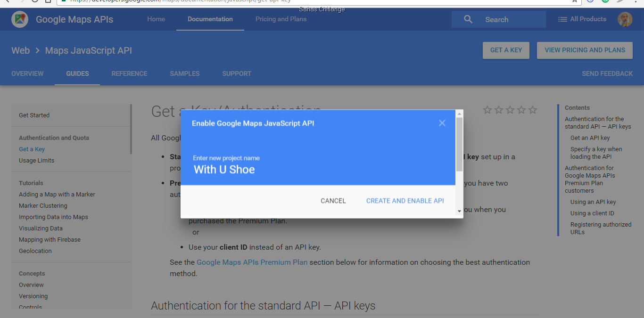Click VIEW PRICING AND PLANS button
644x318 pixels.
point(585,50)
